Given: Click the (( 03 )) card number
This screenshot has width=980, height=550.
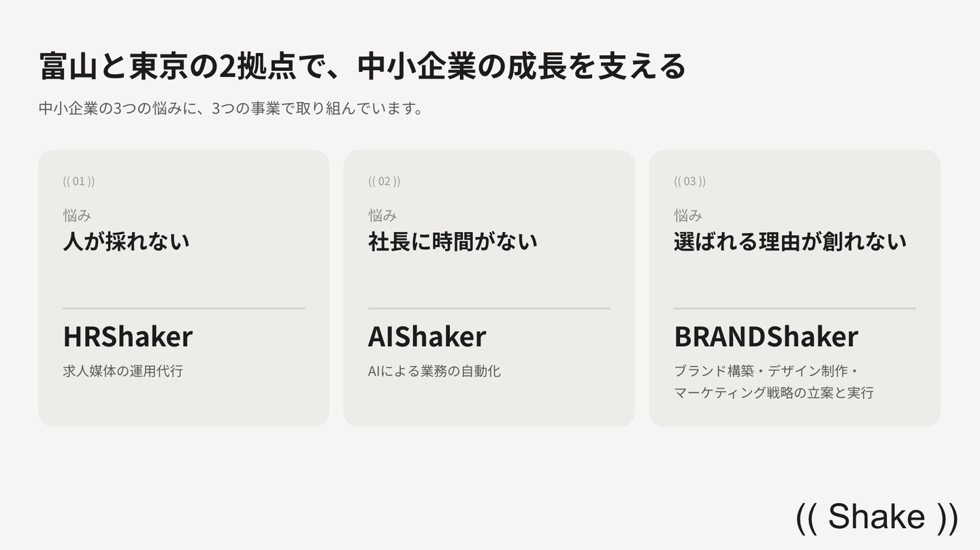Looking at the screenshot, I should (x=690, y=181).
